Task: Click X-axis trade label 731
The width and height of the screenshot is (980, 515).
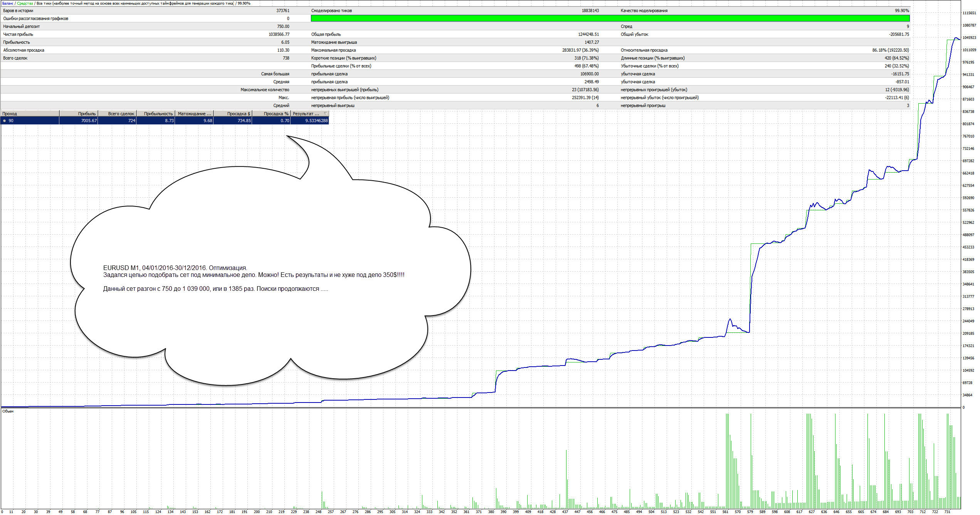Action: click(947, 512)
